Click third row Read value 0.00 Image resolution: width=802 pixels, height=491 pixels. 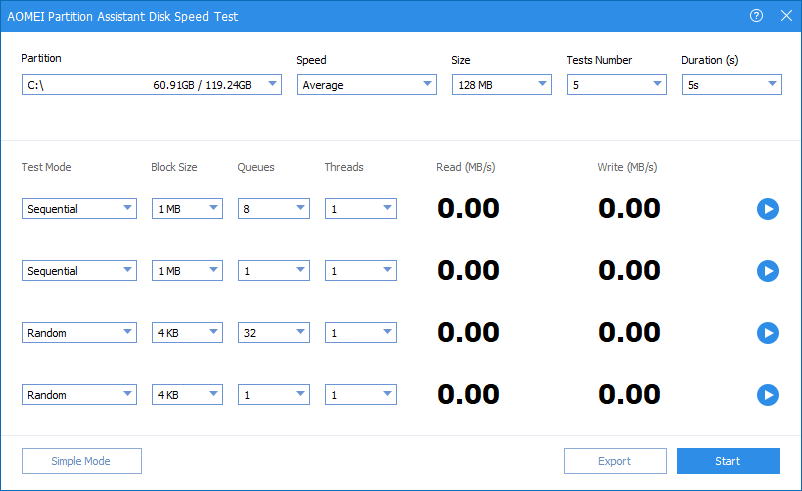[468, 333]
